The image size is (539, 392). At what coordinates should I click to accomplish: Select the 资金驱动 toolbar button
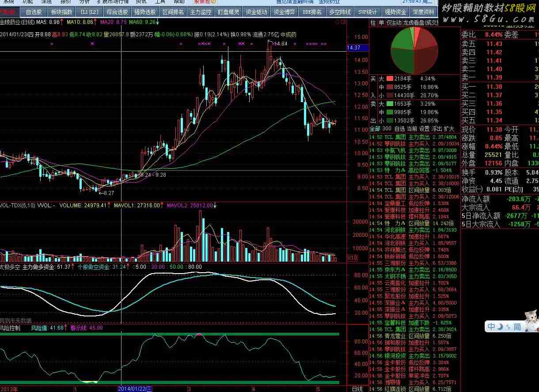click(x=256, y=12)
